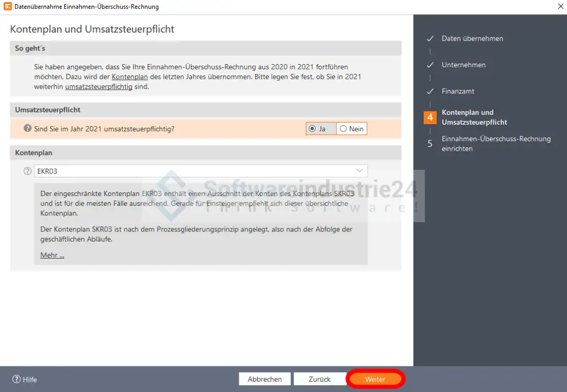Expand description via Mehr ... link
567x392 pixels.
[x=52, y=255]
